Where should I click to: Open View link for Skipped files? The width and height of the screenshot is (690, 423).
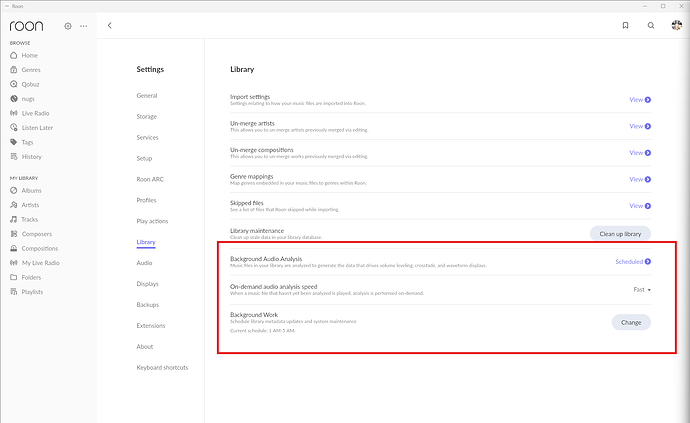click(640, 206)
